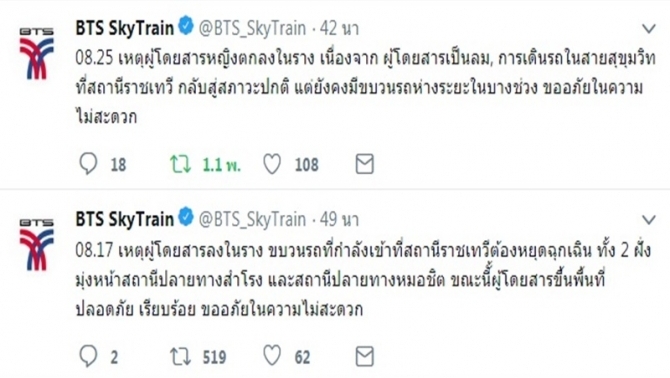Click reply icon on 08.25 tweet
Screen dimensions: 670x378
[88, 164]
